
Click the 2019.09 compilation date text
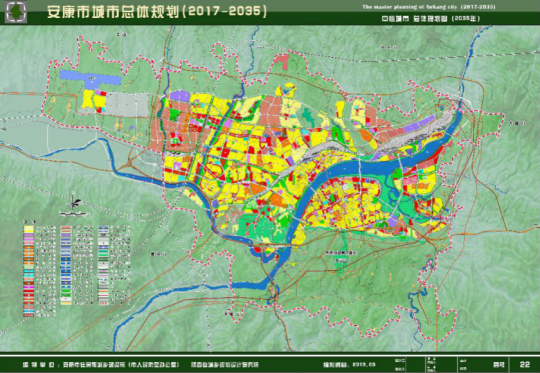(x=360, y=364)
